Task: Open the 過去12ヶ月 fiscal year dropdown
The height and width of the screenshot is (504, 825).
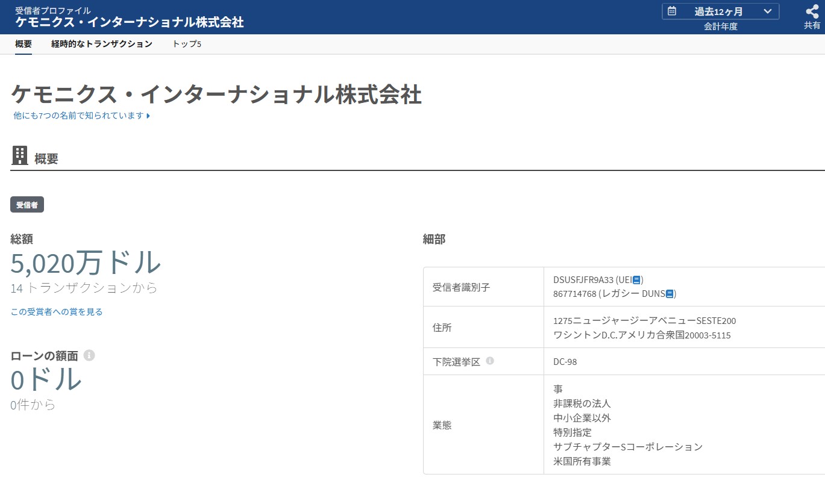Action: (720, 11)
